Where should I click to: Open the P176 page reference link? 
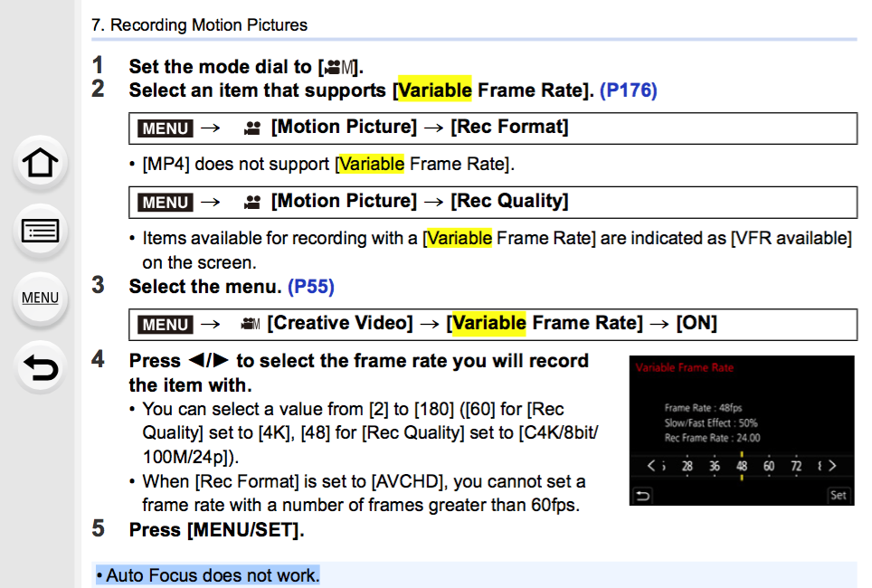[x=629, y=90]
